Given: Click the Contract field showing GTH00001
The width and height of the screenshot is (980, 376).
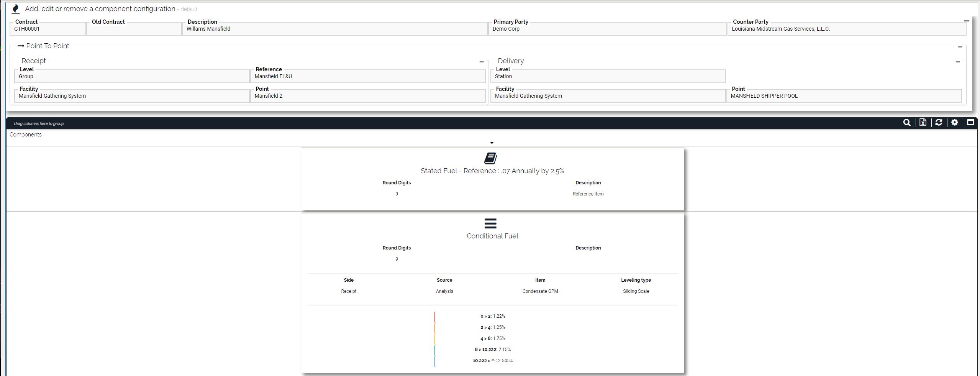Looking at the screenshot, I should pyautogui.click(x=48, y=29).
